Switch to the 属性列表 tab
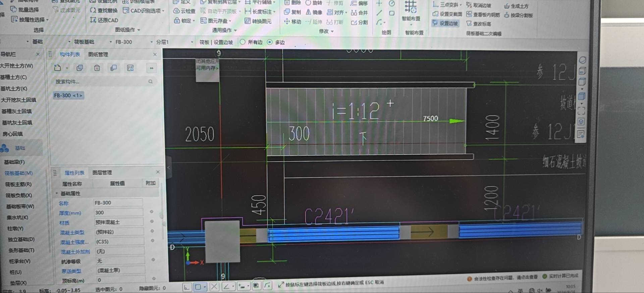The image size is (644, 293). [x=74, y=173]
